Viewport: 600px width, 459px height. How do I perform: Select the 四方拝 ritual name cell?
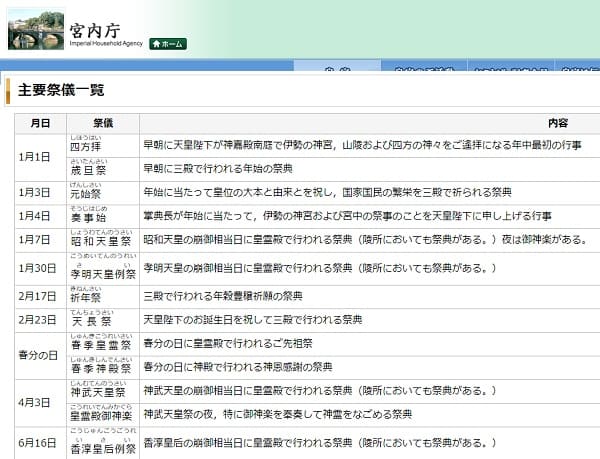(86, 146)
